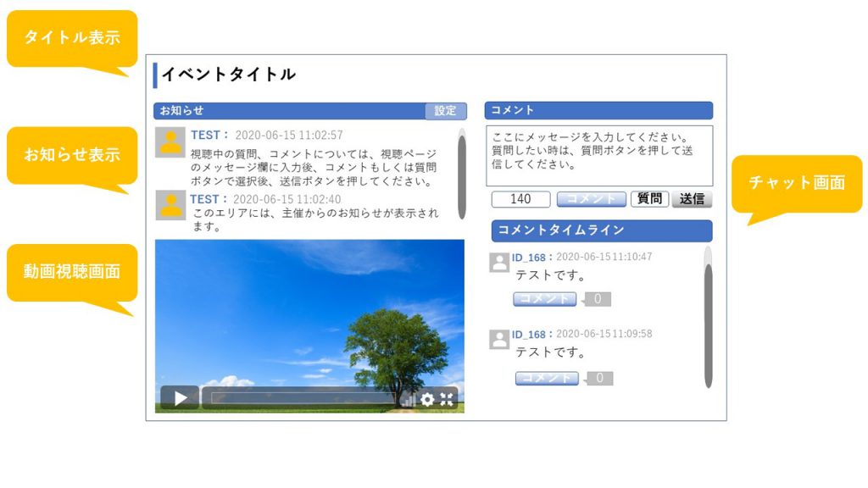
Task: Click the video volume bars icon
Action: (408, 399)
